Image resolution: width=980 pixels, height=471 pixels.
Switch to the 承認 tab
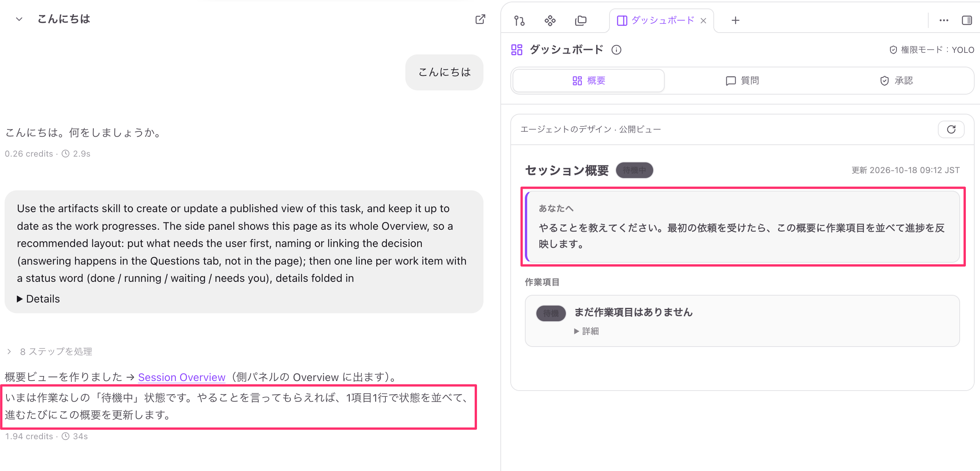click(896, 80)
